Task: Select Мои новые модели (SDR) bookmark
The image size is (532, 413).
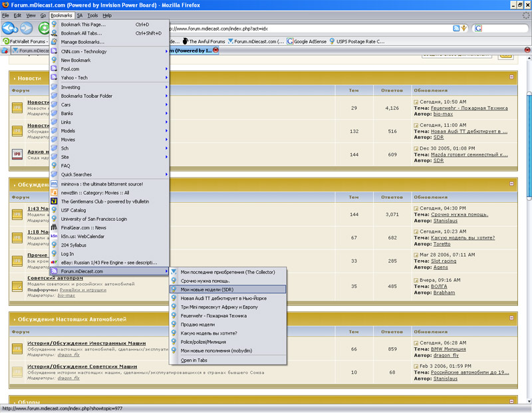Action: [227, 289]
